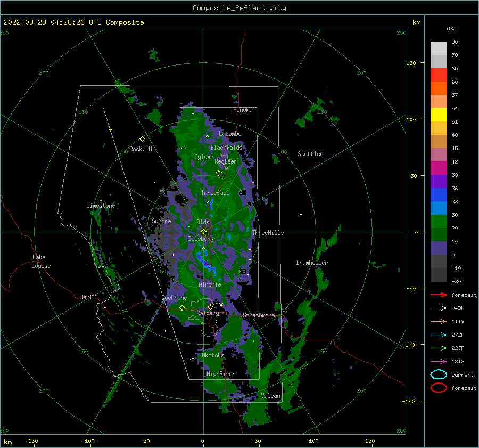Click the Stettler city label
This screenshot has width=479, height=448.
tap(310, 154)
